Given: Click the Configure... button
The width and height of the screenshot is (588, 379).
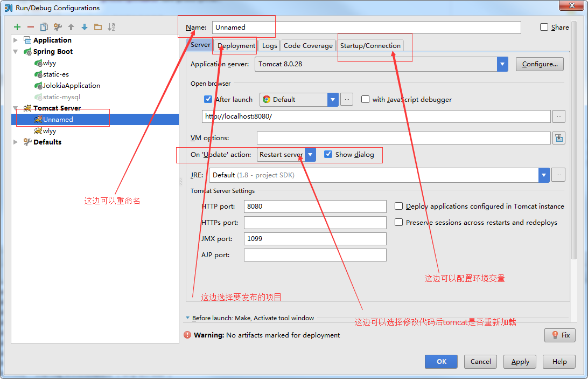Looking at the screenshot, I should [x=540, y=64].
